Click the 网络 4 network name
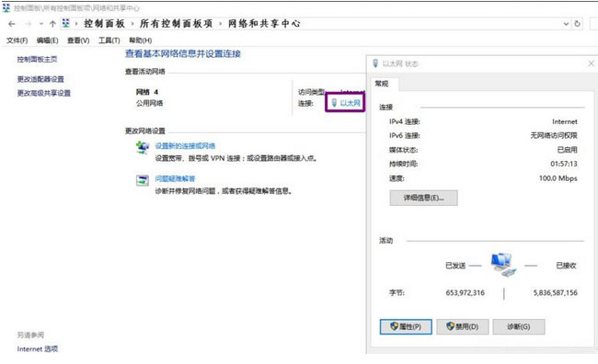598x364 pixels. pyautogui.click(x=147, y=92)
